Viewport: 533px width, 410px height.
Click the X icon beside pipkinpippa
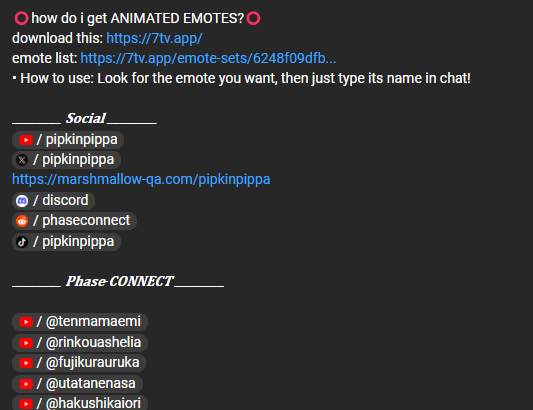pos(22,160)
